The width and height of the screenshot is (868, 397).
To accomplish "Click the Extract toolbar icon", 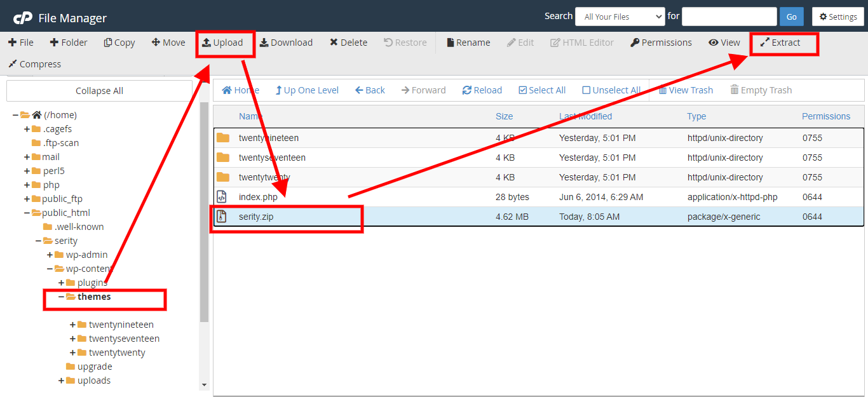I will [765, 43].
